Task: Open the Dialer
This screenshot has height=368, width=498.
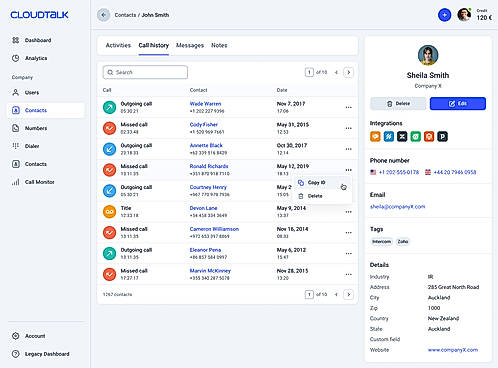Action: pyautogui.click(x=26, y=146)
